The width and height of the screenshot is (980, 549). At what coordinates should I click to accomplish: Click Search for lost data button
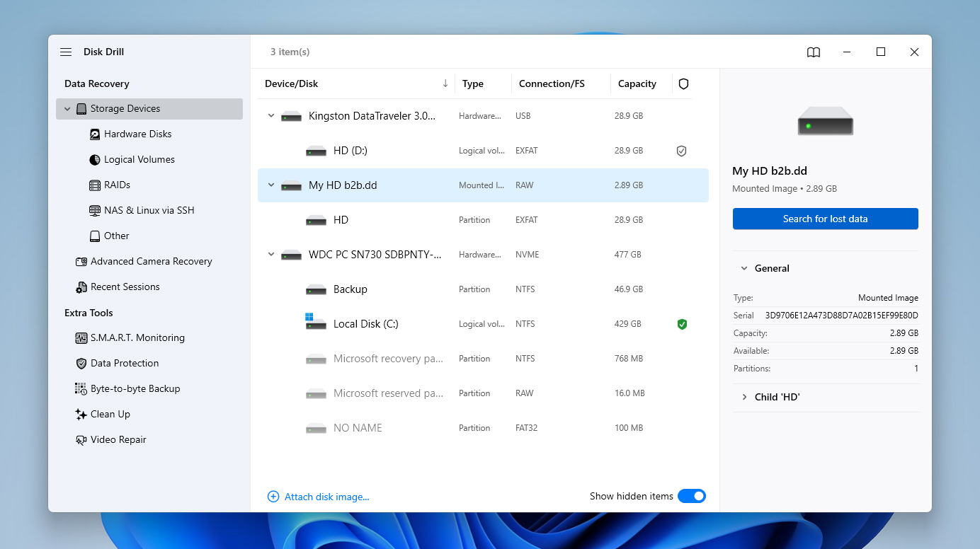point(826,219)
